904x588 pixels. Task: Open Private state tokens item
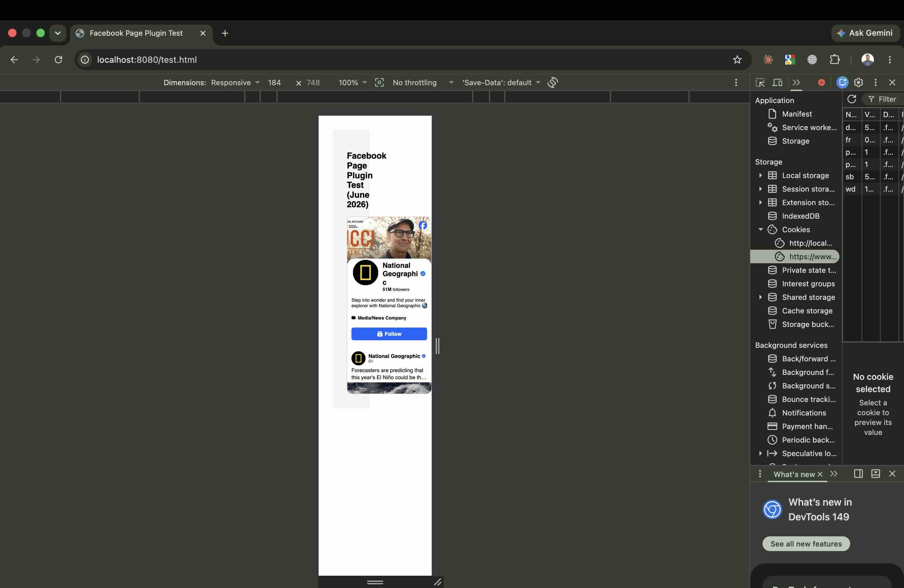(x=809, y=270)
